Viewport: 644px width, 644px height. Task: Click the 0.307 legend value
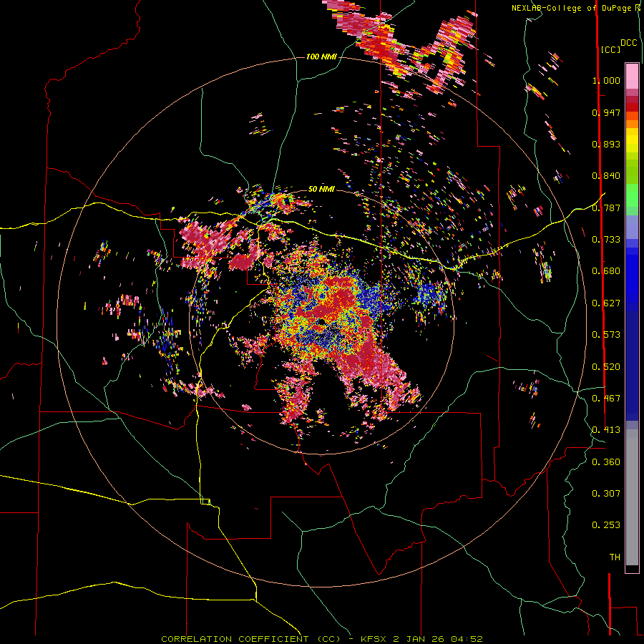(606, 494)
